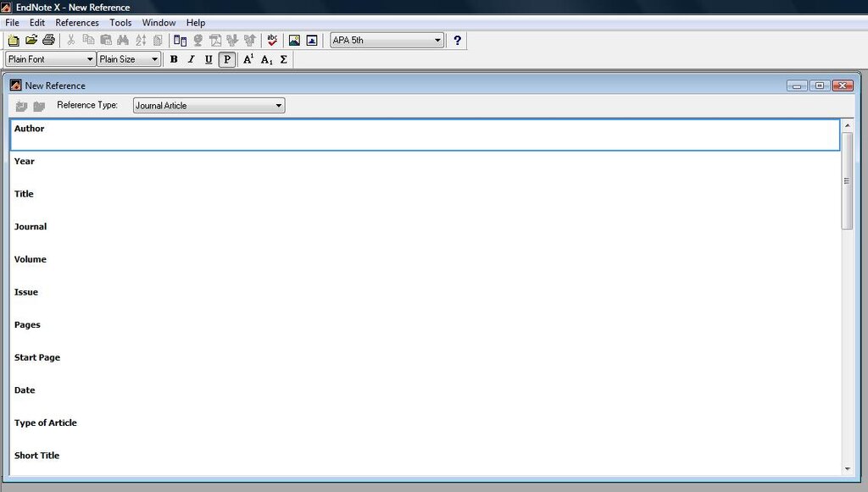Open the Tools menu

(120, 23)
